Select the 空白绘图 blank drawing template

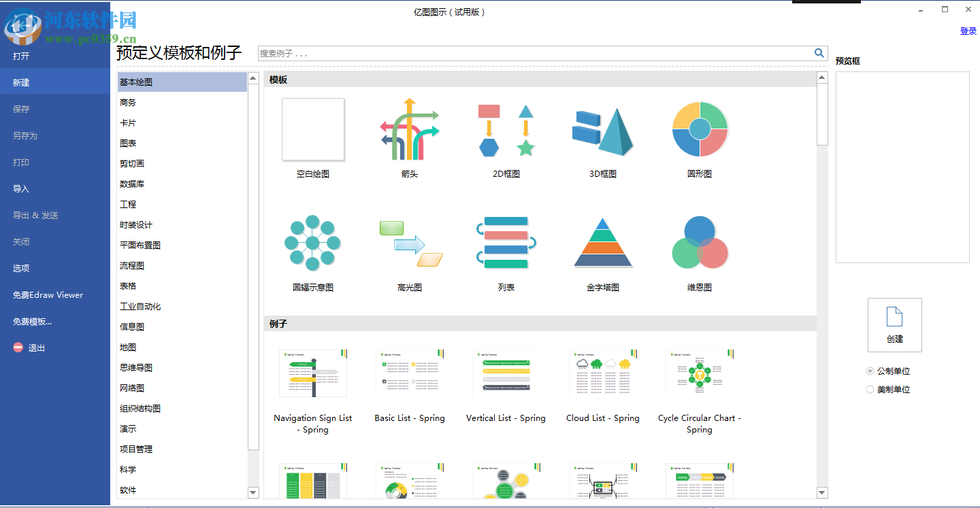click(x=313, y=130)
